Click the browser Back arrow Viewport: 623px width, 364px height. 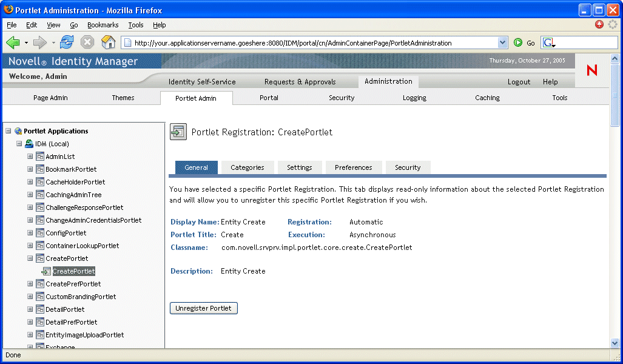13,42
